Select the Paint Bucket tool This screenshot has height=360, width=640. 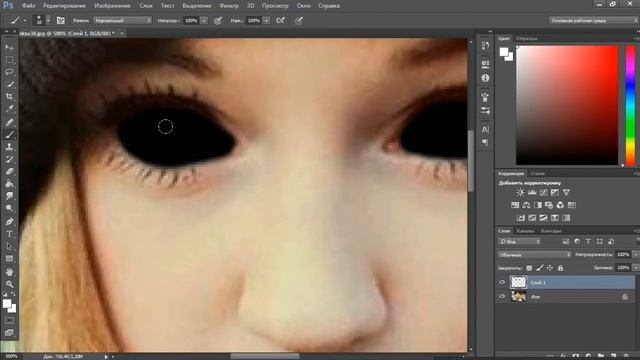coord(9,184)
